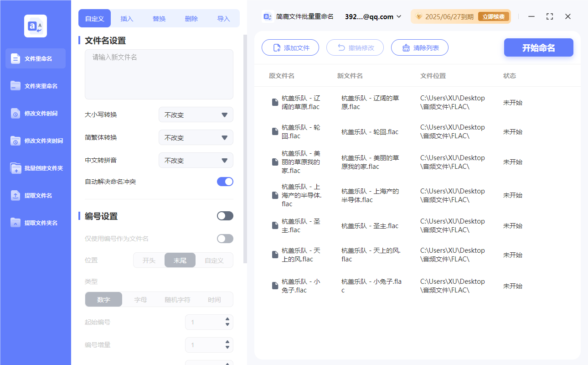Viewport: 588px width, 365px height.
Task: Enable the 编号设置 toggle
Action: pos(225,215)
